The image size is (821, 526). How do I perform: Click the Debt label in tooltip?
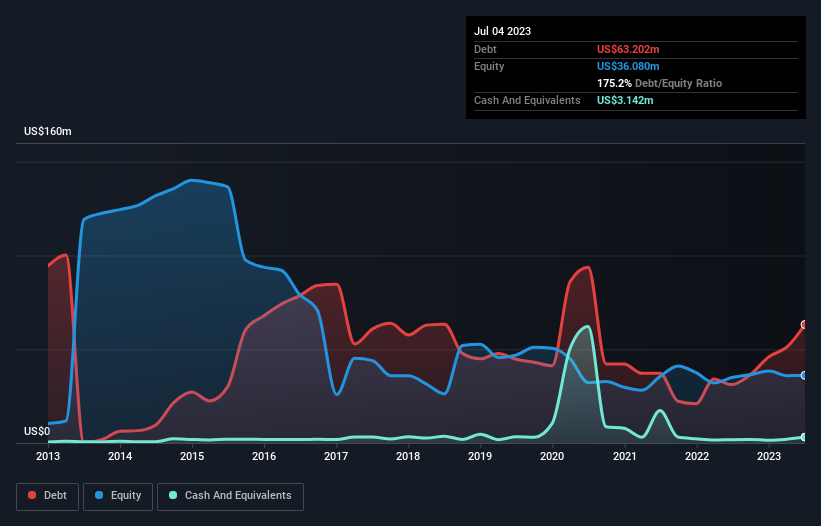click(485, 49)
